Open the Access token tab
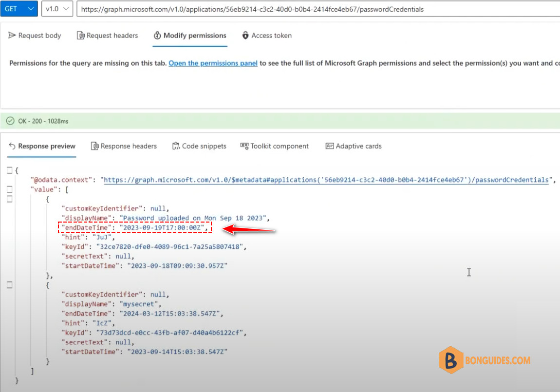Screen dimensions: 560x392 (x=267, y=36)
